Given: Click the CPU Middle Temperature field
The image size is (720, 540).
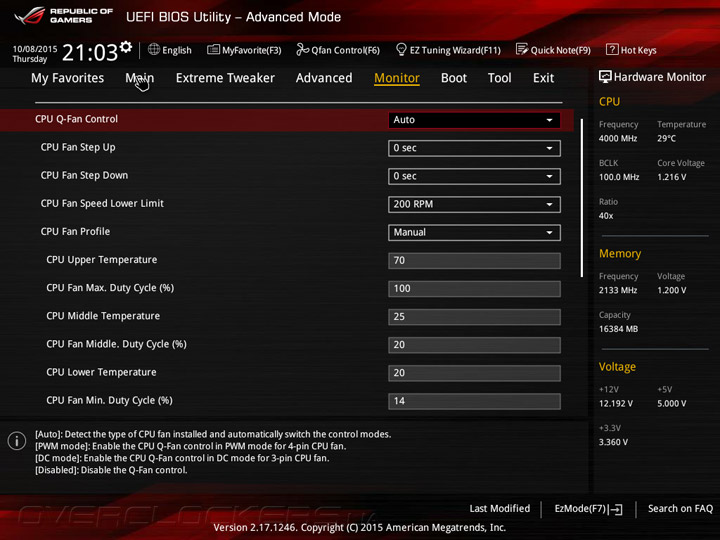Looking at the screenshot, I should click(474, 316).
